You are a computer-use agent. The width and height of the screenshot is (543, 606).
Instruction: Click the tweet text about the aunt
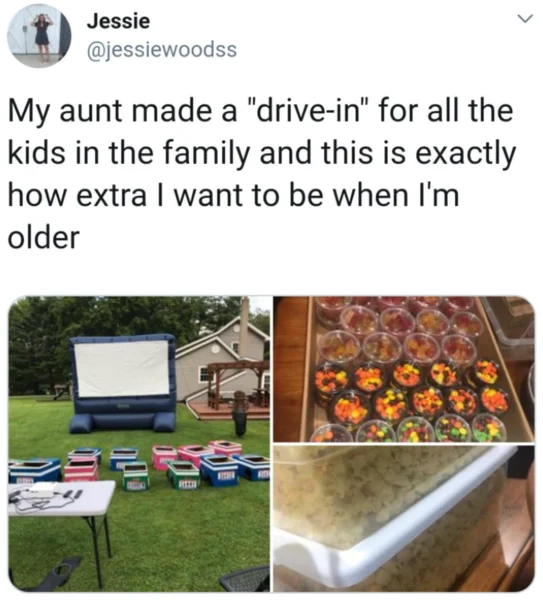point(262,174)
